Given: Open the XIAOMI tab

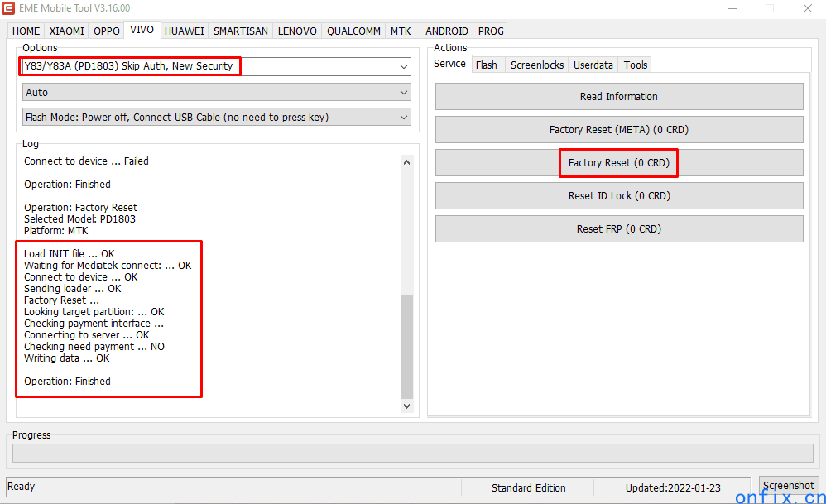Looking at the screenshot, I should (x=66, y=31).
